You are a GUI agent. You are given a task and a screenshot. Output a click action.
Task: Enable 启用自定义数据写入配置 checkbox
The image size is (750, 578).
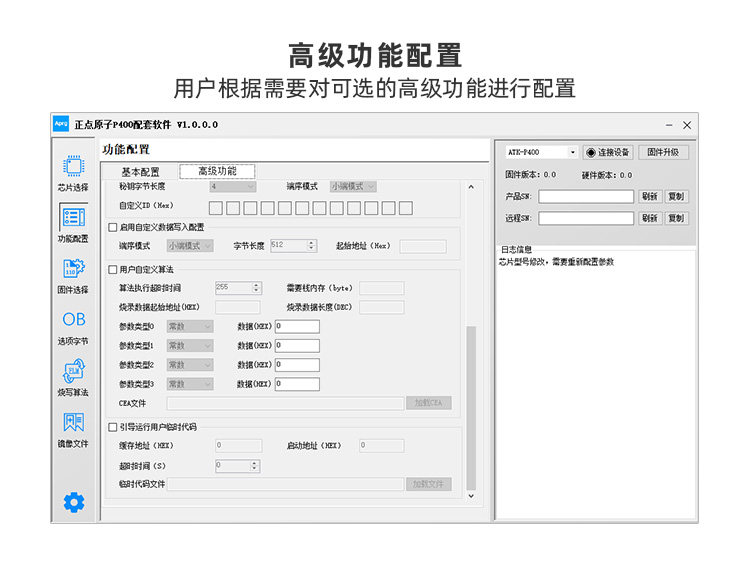[113, 227]
